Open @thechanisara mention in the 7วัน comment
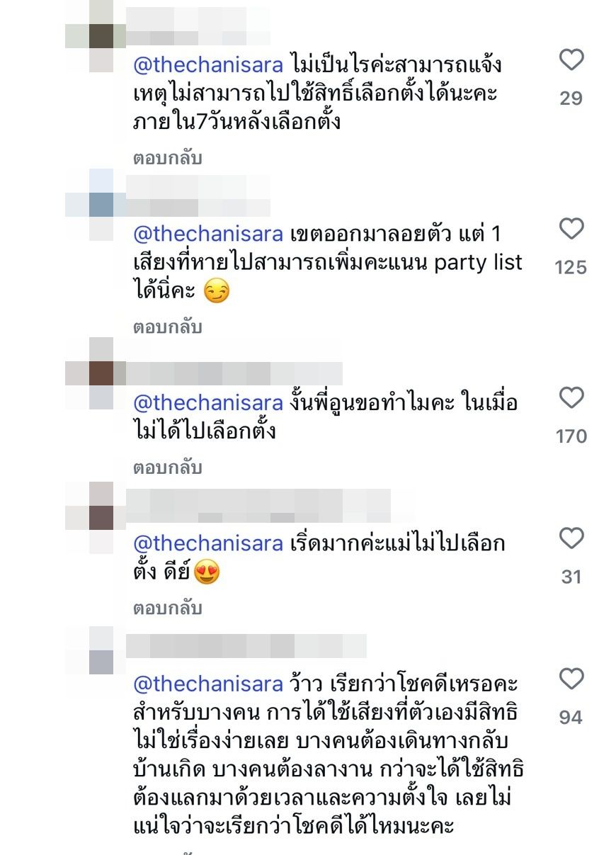 pos(208,65)
